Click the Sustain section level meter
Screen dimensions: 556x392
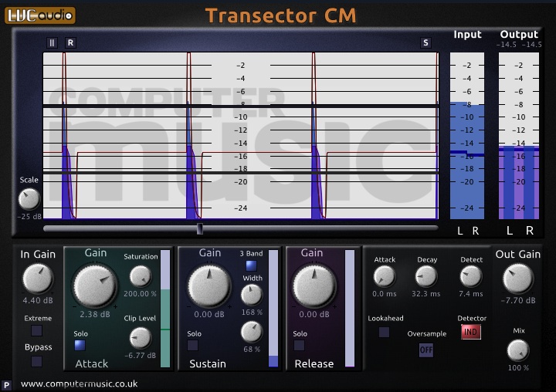tap(273, 309)
